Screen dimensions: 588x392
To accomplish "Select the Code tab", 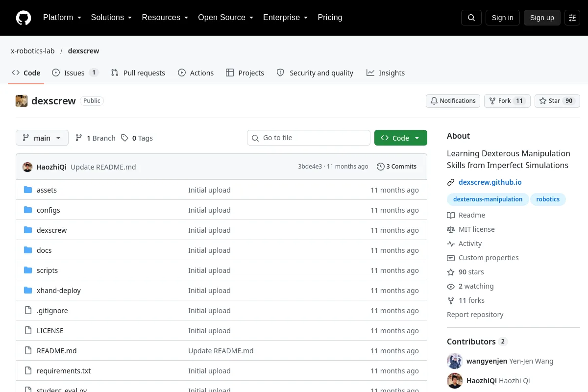I will [26, 73].
